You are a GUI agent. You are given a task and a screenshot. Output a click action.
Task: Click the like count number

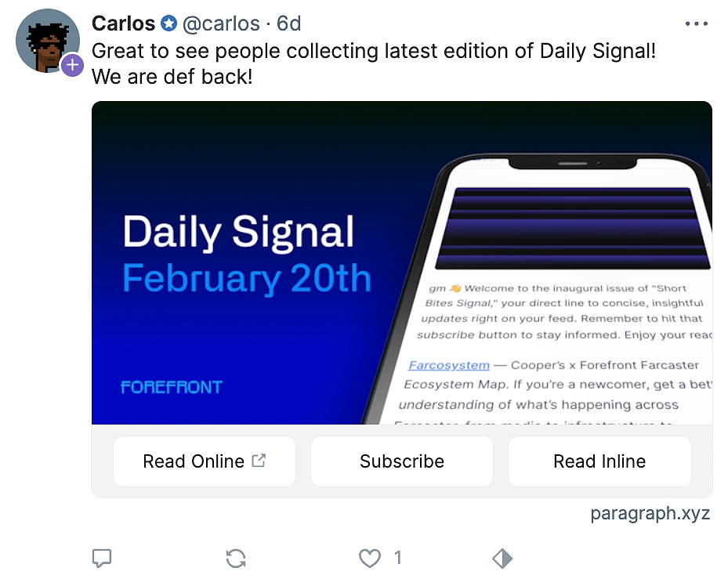click(x=397, y=558)
